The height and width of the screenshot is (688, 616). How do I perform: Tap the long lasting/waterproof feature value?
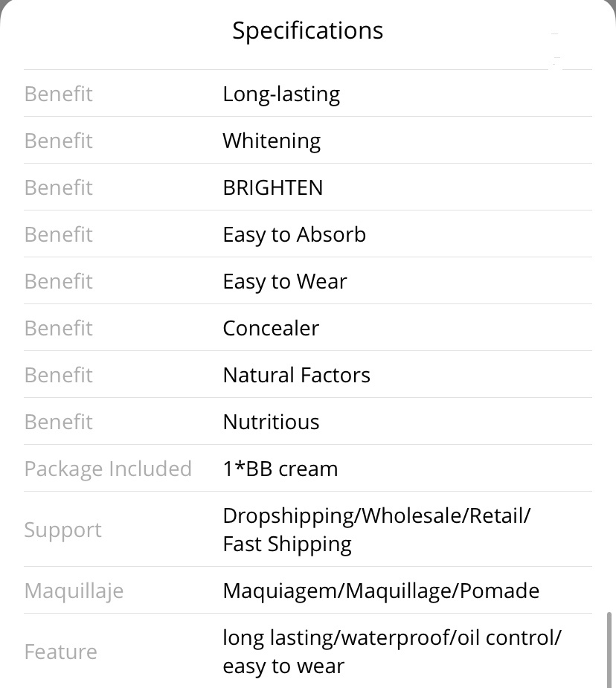point(392,652)
